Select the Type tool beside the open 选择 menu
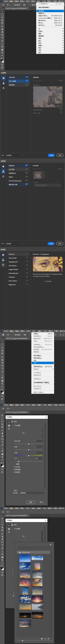The width and height of the screenshot is (65, 644). (x=2, y=368)
